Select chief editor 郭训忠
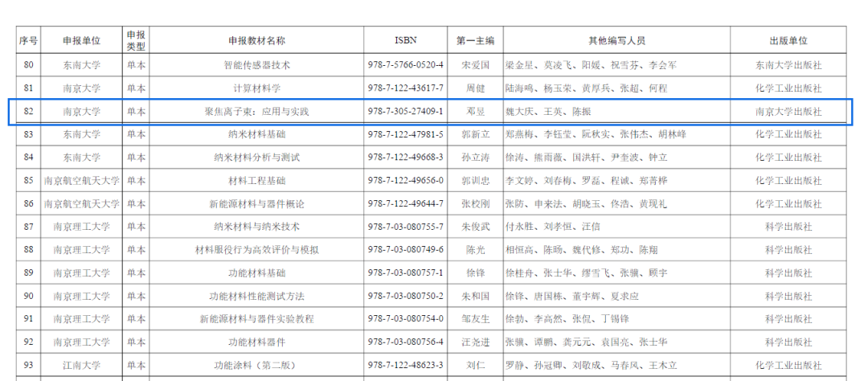This screenshot has height=381, width=868. pyautogui.click(x=476, y=181)
